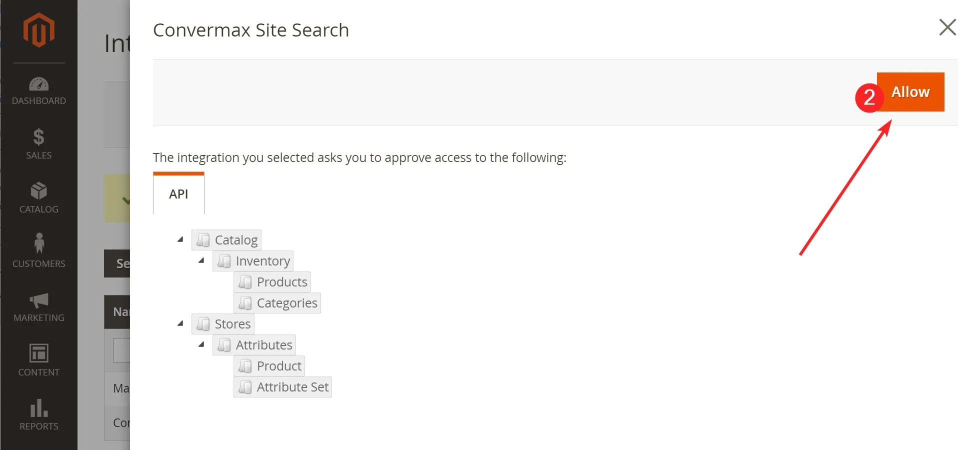Collapse the Attributes tree node arrow
This screenshot has width=980, height=450.
(x=201, y=344)
